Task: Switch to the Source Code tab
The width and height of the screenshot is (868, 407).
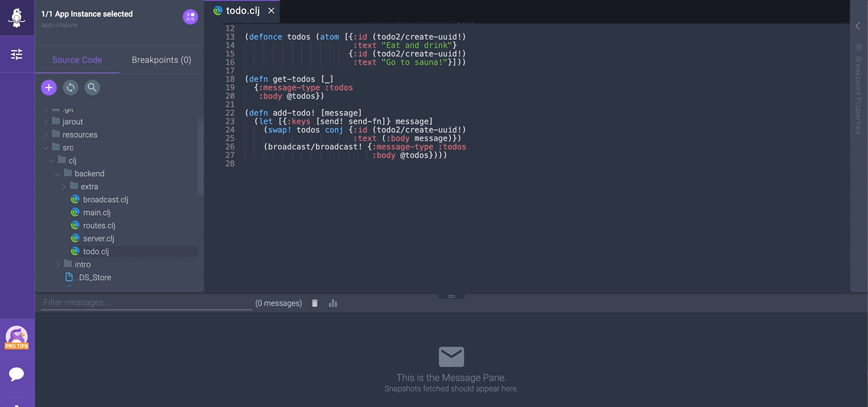Action: tap(77, 60)
